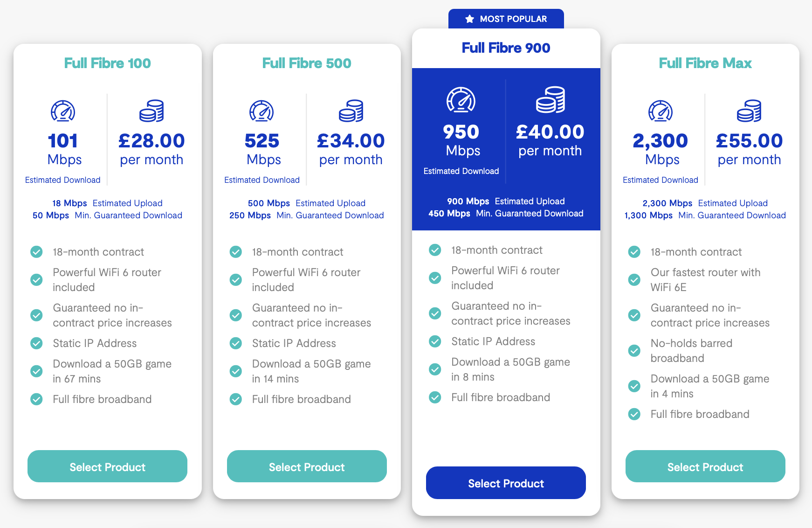The width and height of the screenshot is (812, 528).
Task: Click the checkmark beside 18-month contract in Full Fibre 900
Action: 434,250
